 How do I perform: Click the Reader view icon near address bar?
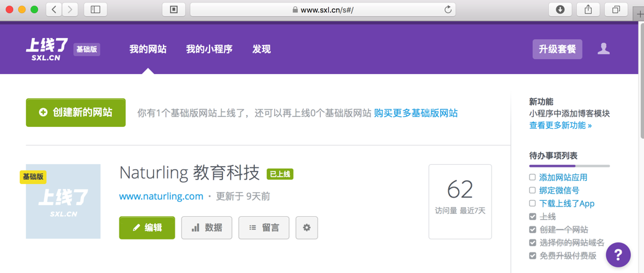coord(173,9)
